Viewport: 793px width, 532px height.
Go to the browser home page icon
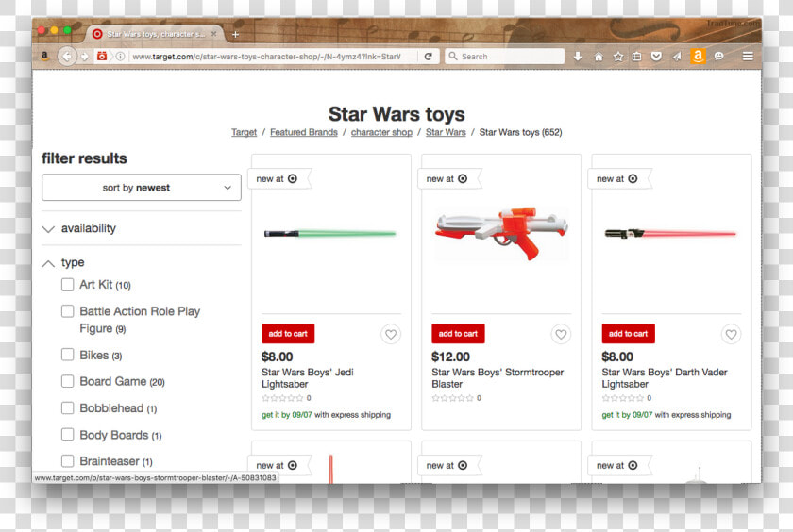point(599,56)
